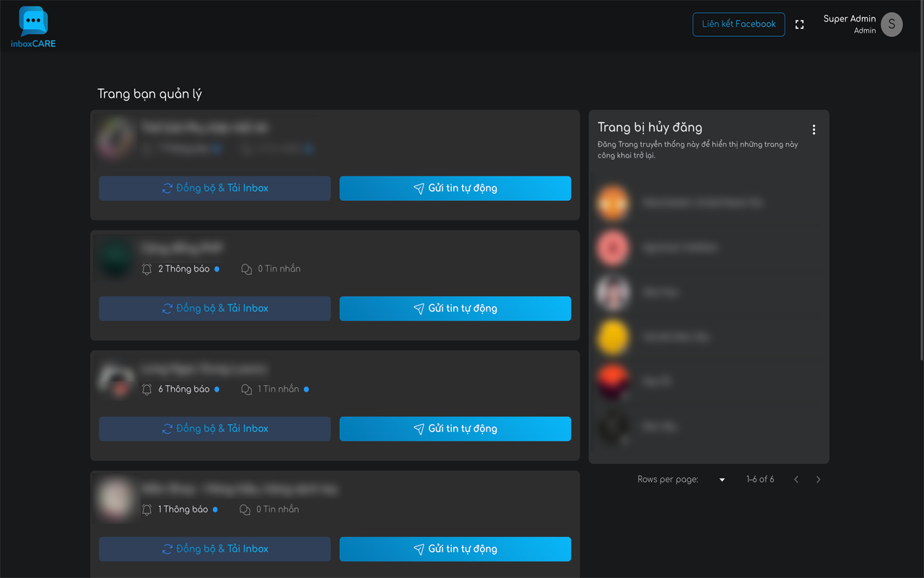Click bell icon beside 2 Thông báo
Image resolution: width=924 pixels, height=578 pixels.
(147, 269)
